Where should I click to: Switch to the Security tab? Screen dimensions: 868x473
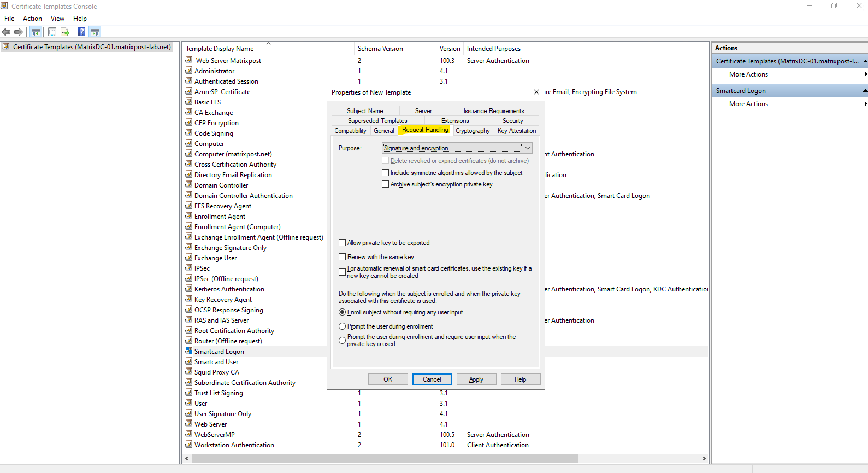(512, 121)
